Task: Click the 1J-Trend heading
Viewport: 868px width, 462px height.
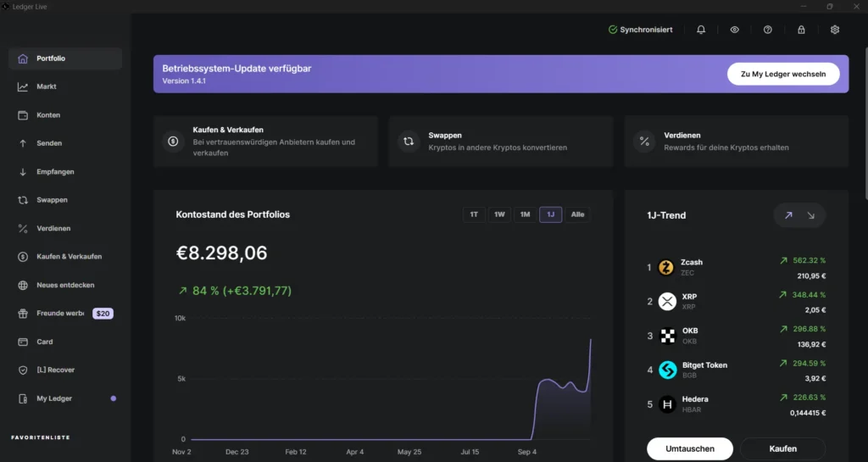Action: click(x=666, y=216)
